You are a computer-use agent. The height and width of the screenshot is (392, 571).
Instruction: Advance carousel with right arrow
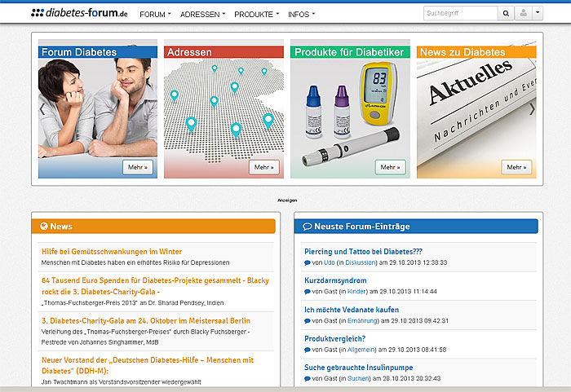[533, 108]
